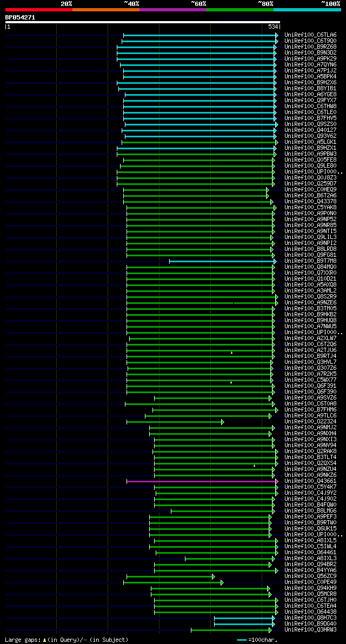
Task: Select the UniRef100_A5BPK4 label
Action: (x=310, y=77)
